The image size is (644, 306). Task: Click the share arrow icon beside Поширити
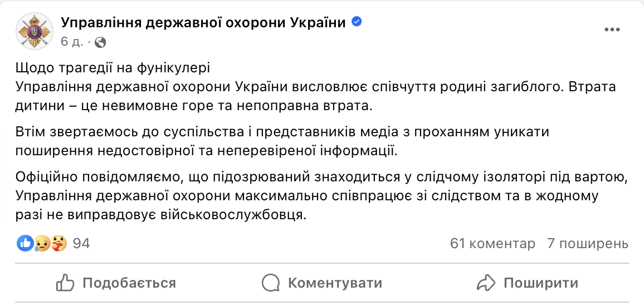click(x=486, y=283)
